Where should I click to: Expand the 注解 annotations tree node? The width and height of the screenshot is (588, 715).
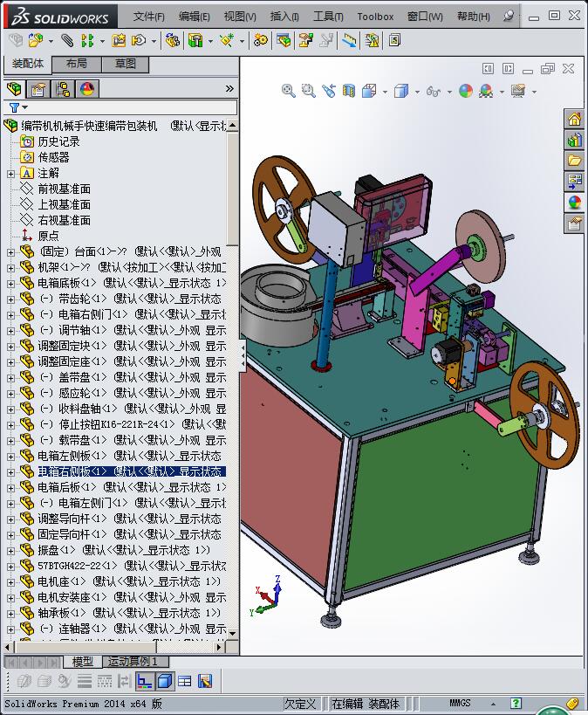click(x=10, y=174)
